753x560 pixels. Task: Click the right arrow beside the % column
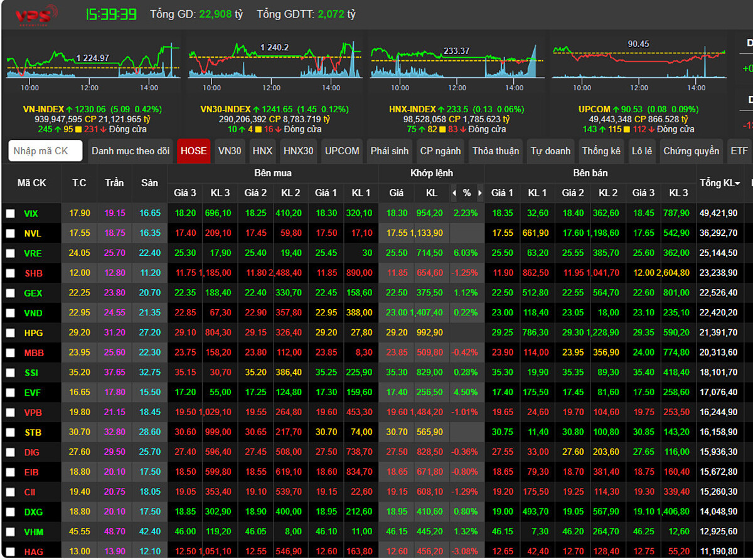click(480, 193)
